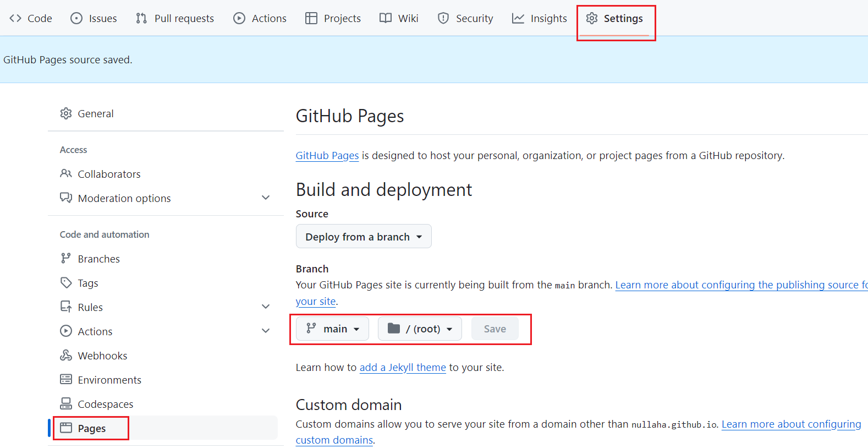This screenshot has height=448, width=868.
Task: Click the General gear icon in sidebar
Action: (x=66, y=113)
